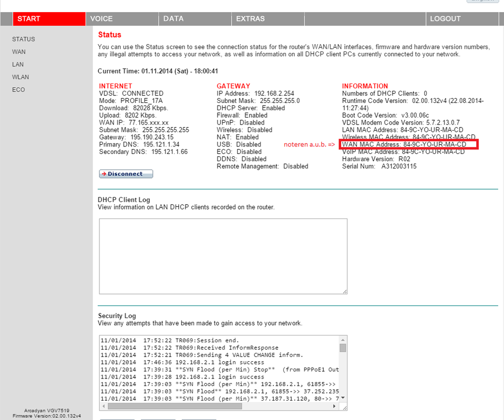
Task: Click the Current Time line
Action: (158, 71)
